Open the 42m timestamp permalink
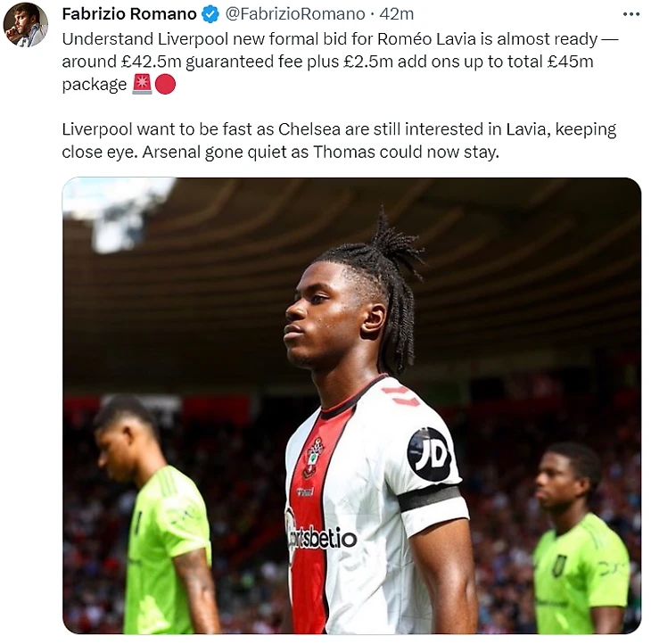Screen dimensions: 651x644 coord(397,14)
